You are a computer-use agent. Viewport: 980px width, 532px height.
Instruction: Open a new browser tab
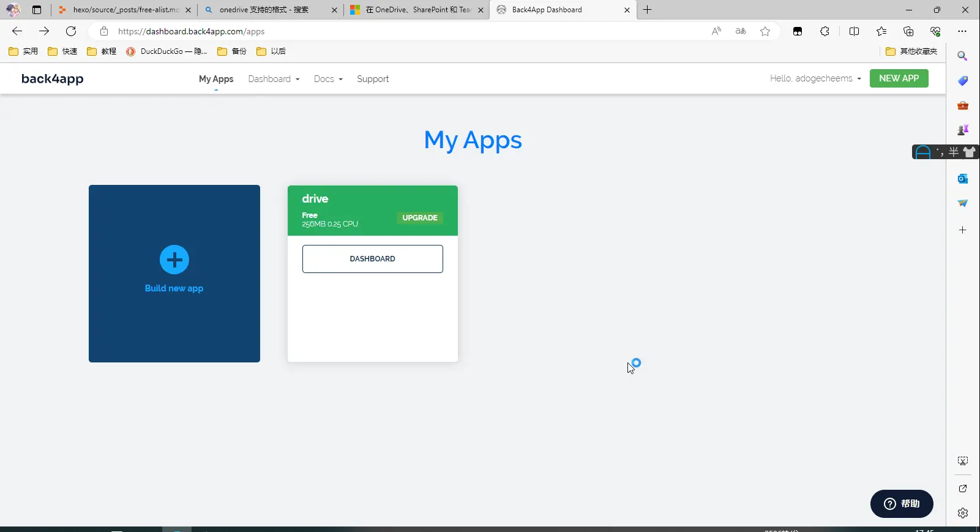[647, 10]
